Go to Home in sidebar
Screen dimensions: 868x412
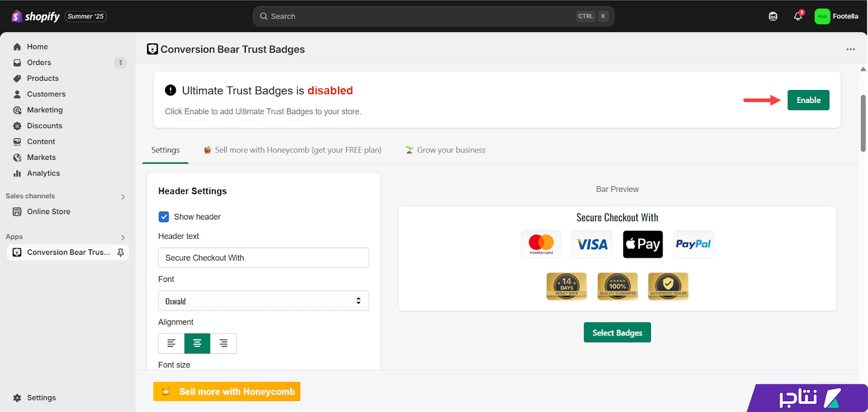[x=37, y=47]
